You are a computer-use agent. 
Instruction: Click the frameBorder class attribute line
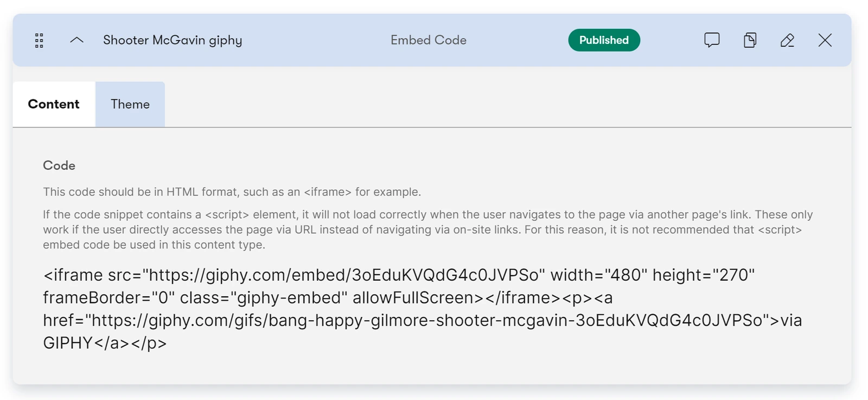(x=328, y=298)
